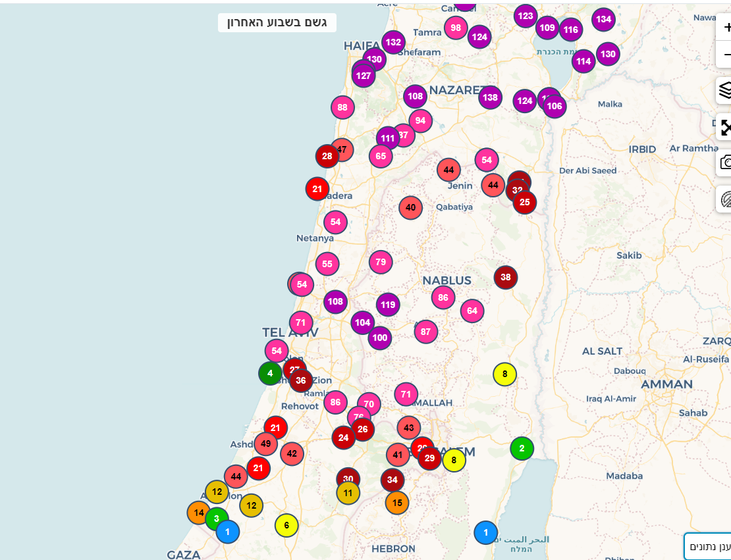
Task: Take a map snapshot with camera icon
Action: [x=725, y=163]
